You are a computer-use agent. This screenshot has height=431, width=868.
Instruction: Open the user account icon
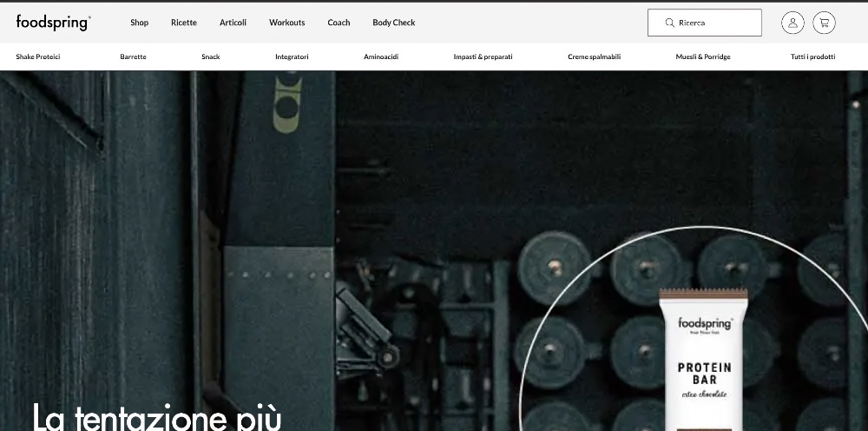pyautogui.click(x=792, y=23)
